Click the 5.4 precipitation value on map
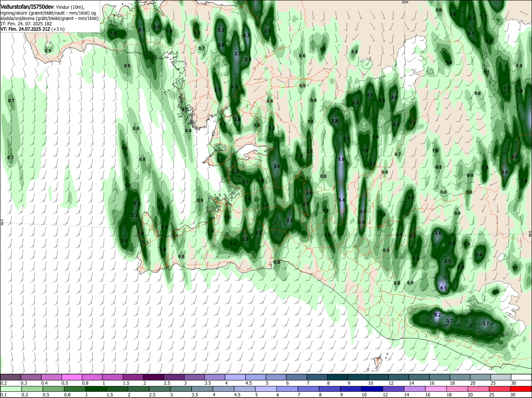532x398 pixels. 342,200
